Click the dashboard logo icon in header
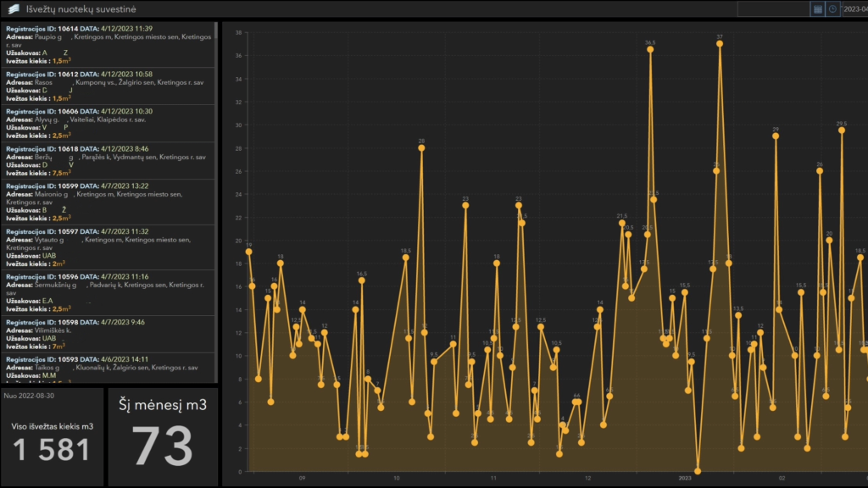The image size is (868, 488). (x=14, y=9)
